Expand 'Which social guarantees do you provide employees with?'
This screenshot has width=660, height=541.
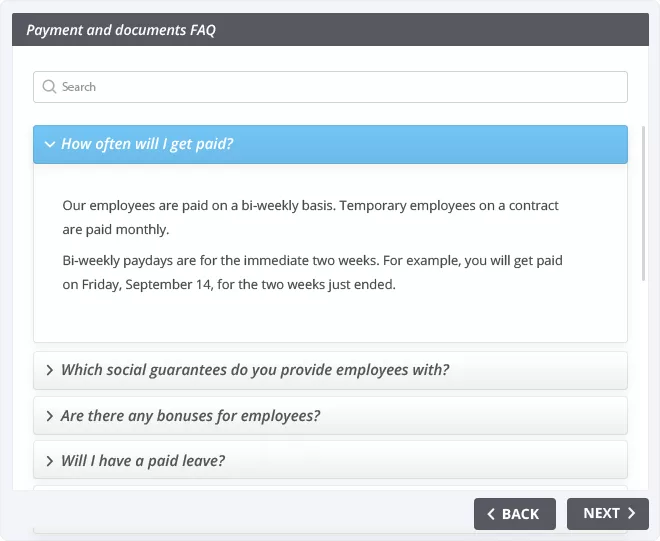tap(330, 370)
